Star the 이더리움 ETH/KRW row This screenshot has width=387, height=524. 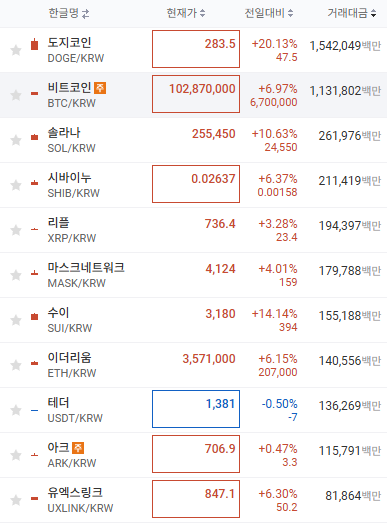(16, 365)
